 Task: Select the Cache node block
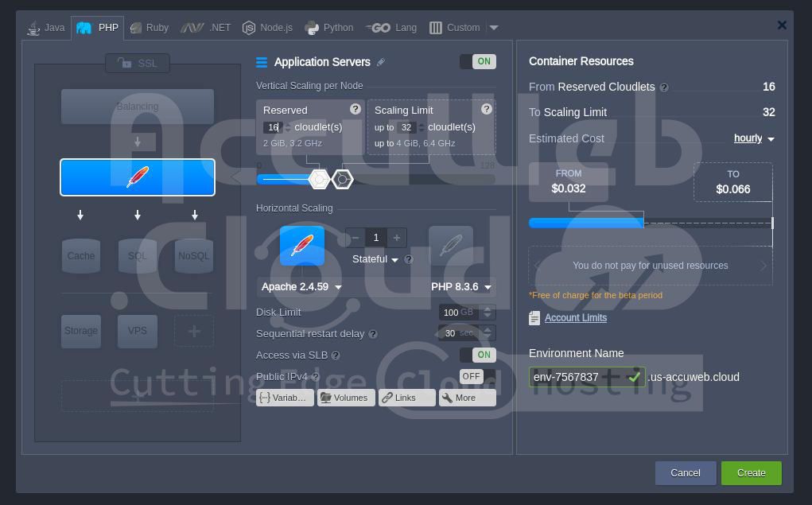[x=81, y=255]
